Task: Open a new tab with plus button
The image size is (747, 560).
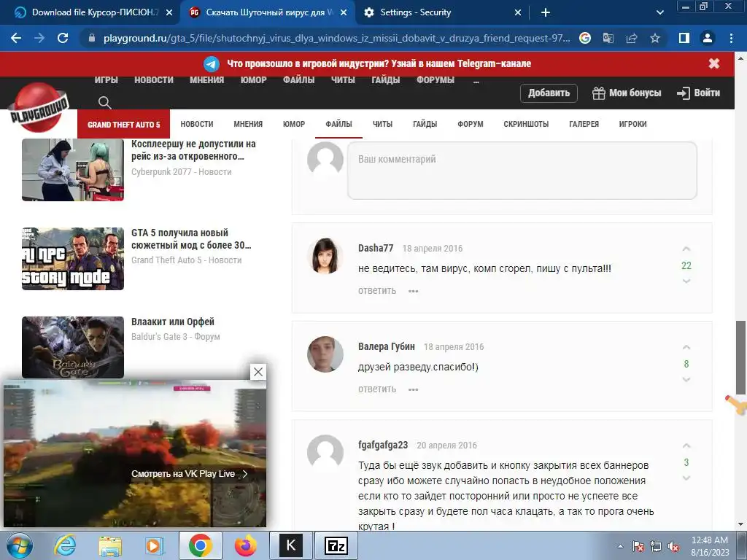Action: pos(546,12)
